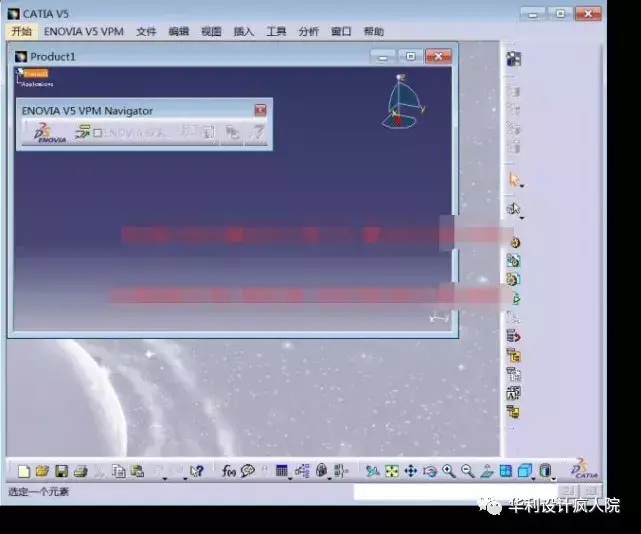
Task: Click the tree icon with red arrow
Action: pyautogui.click(x=513, y=336)
